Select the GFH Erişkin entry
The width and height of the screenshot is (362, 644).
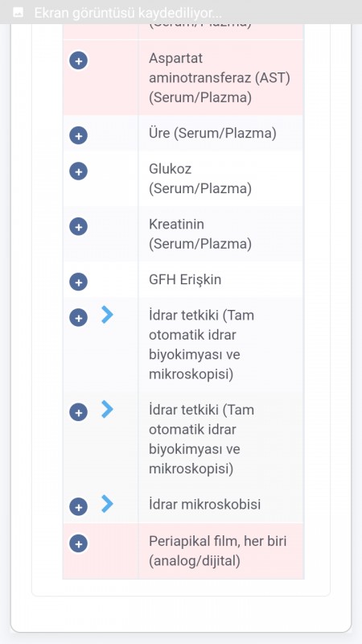point(185,279)
